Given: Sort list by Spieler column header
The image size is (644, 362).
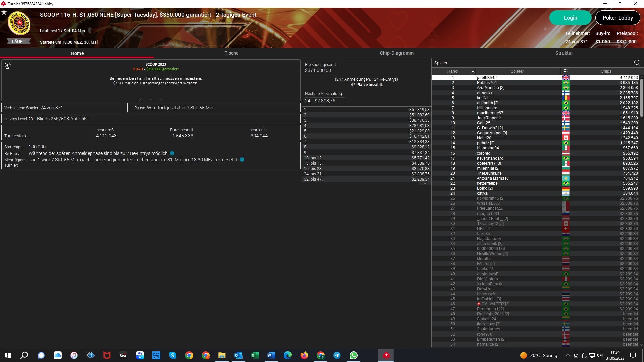Looking at the screenshot, I should (x=517, y=71).
